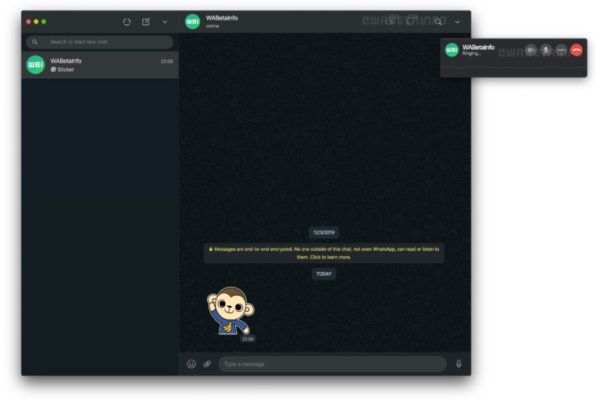600x400 pixels.
Task: End the call with red hang-up button
Action: click(x=577, y=50)
